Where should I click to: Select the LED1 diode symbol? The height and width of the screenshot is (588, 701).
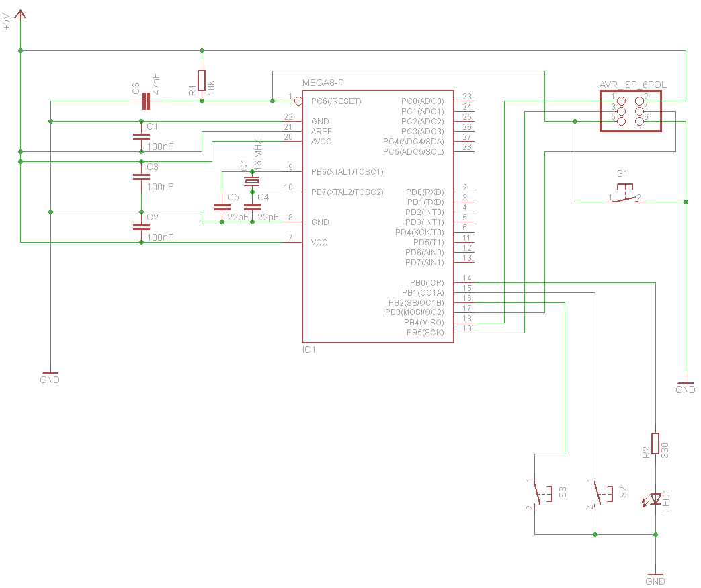pos(653,499)
